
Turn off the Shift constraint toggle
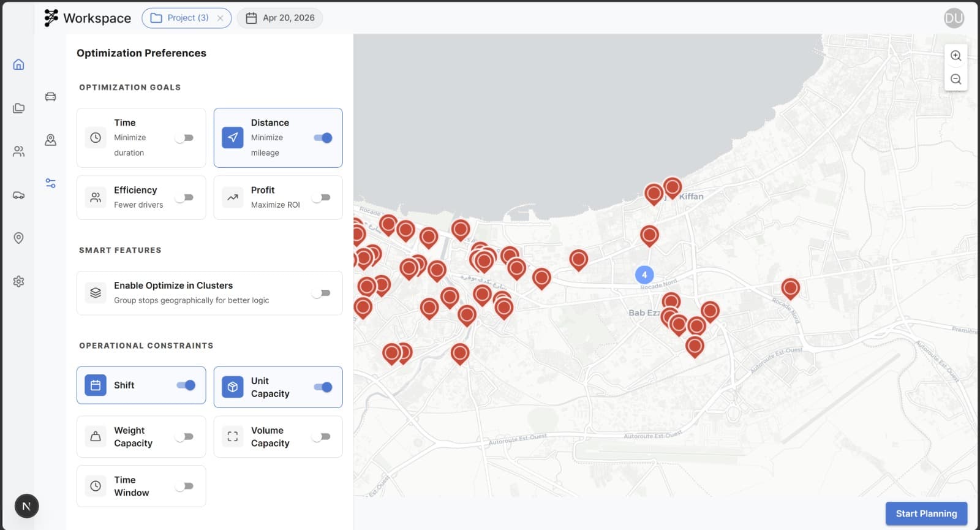tap(186, 385)
